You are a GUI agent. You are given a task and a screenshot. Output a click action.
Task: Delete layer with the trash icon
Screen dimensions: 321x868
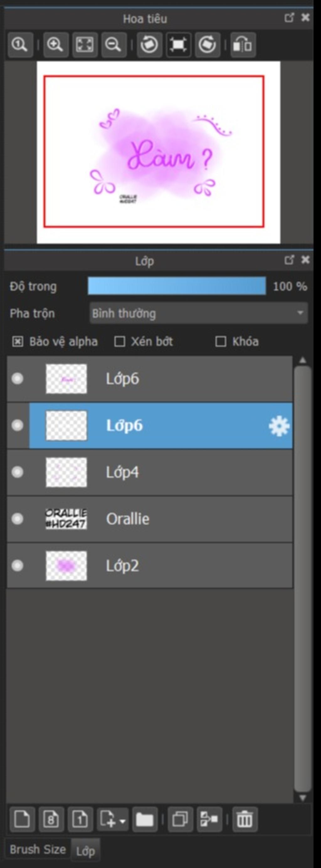coord(245,819)
